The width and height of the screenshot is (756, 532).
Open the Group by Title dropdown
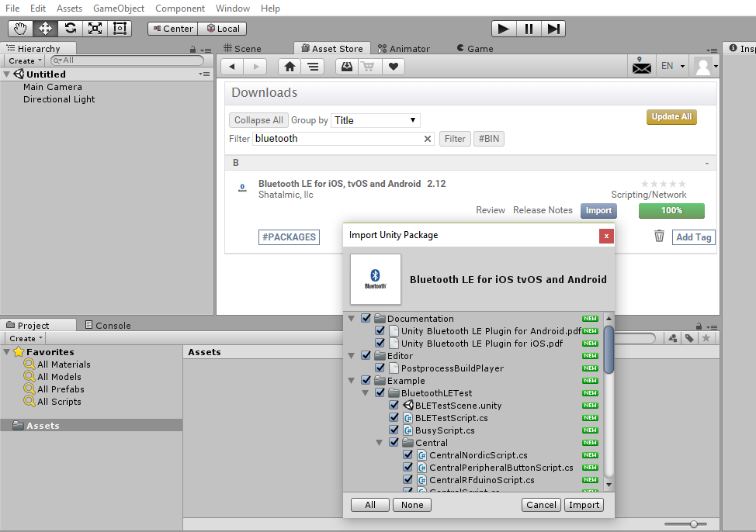(x=375, y=120)
